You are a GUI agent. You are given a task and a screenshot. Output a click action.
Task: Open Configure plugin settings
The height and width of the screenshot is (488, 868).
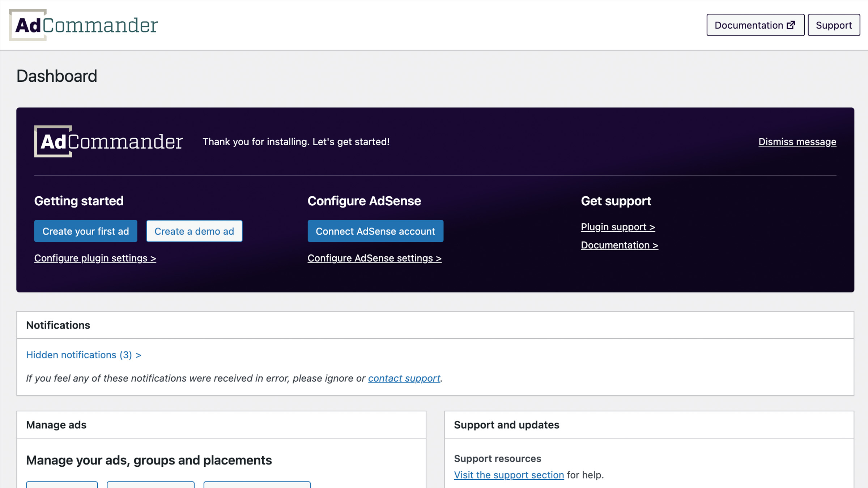pos(95,258)
